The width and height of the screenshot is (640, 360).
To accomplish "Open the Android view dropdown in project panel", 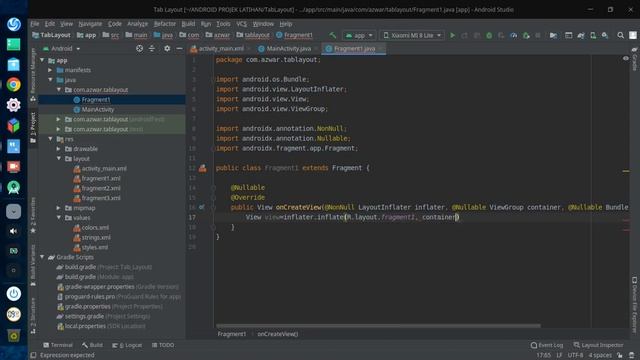I will [x=62, y=49].
